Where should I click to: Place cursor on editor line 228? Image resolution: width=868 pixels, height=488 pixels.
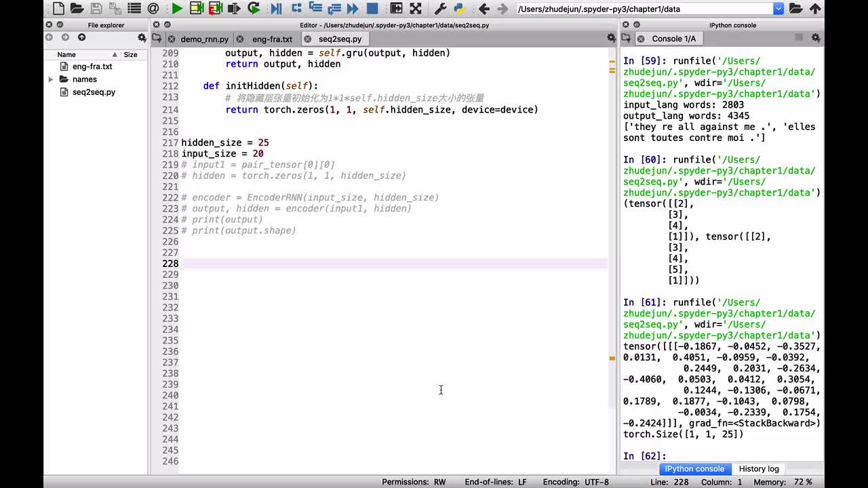click(x=394, y=264)
